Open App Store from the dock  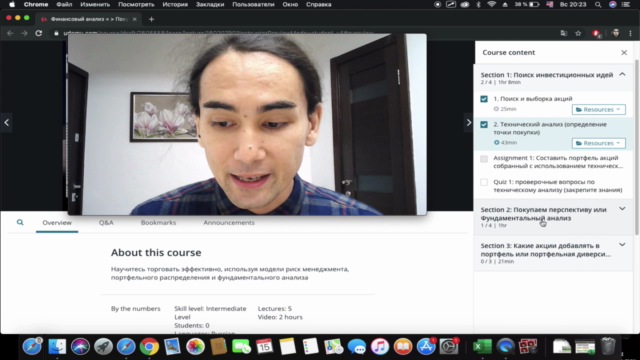tap(426, 347)
